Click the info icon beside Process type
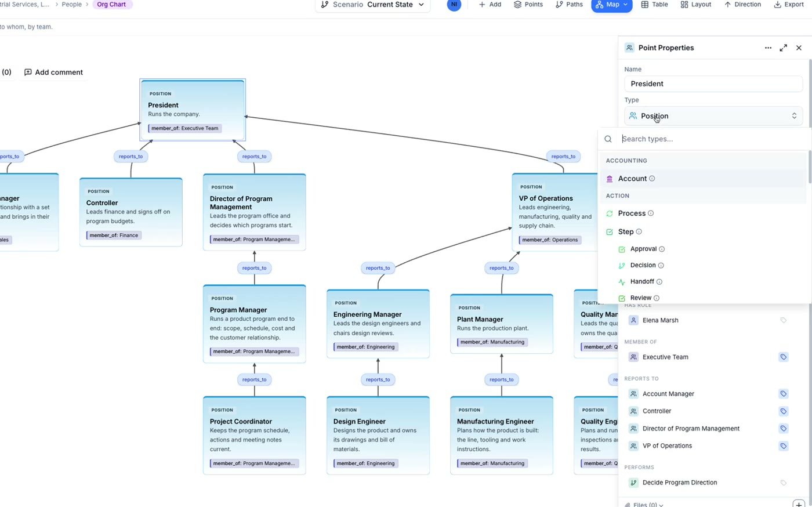This screenshot has width=812, height=507. [x=651, y=213]
